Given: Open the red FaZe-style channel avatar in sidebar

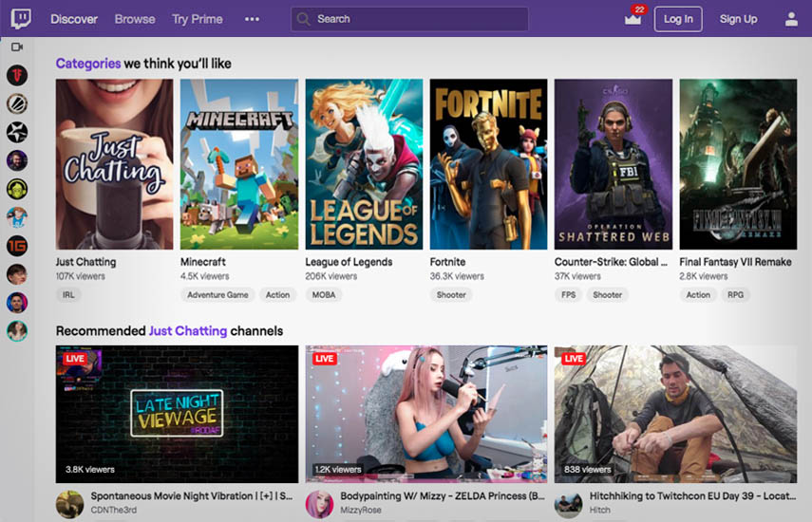Looking at the screenshot, I should (17, 76).
